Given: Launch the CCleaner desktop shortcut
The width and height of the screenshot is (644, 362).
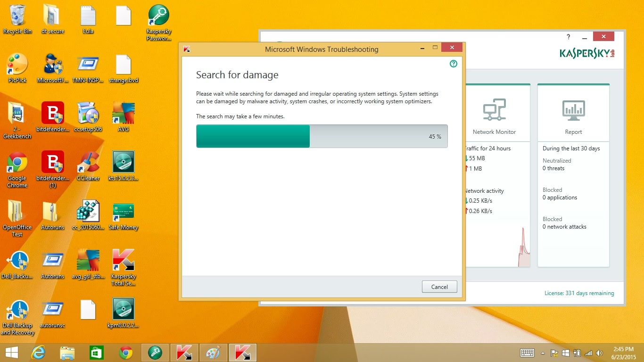Looking at the screenshot, I should (88, 166).
